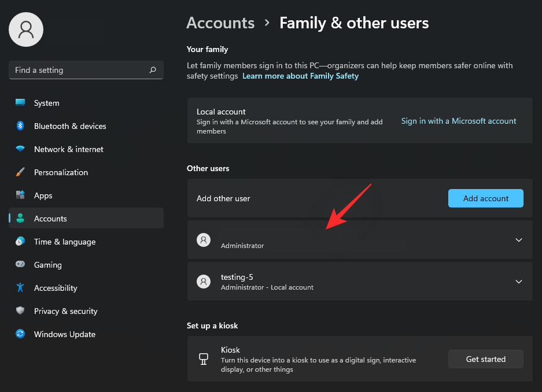Click Sign in with a Microsoft account
This screenshot has height=392, width=542.
pos(459,121)
